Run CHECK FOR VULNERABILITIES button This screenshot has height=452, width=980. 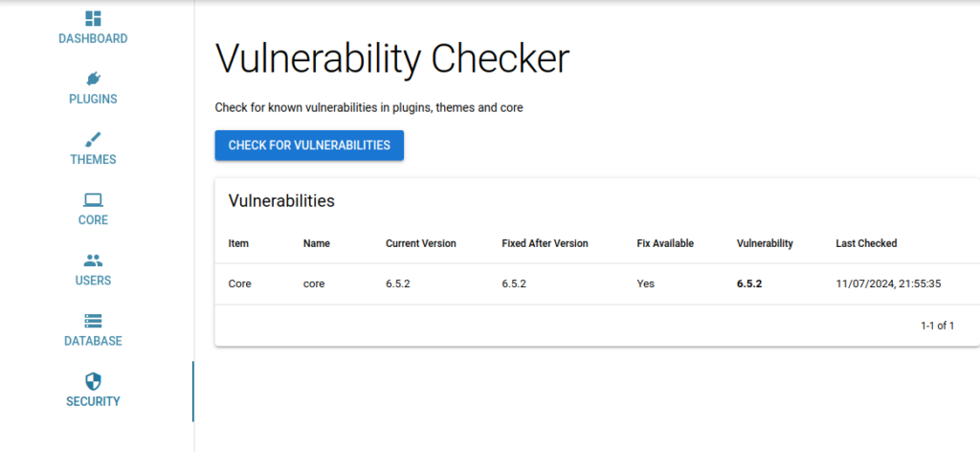[309, 146]
